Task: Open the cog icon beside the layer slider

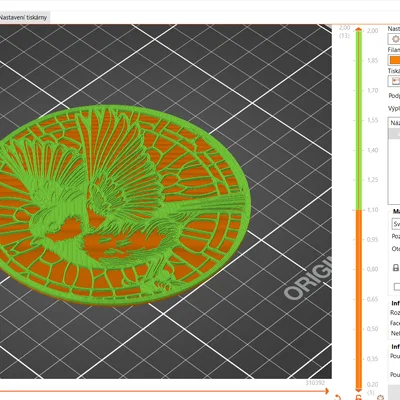Action: (x=381, y=397)
